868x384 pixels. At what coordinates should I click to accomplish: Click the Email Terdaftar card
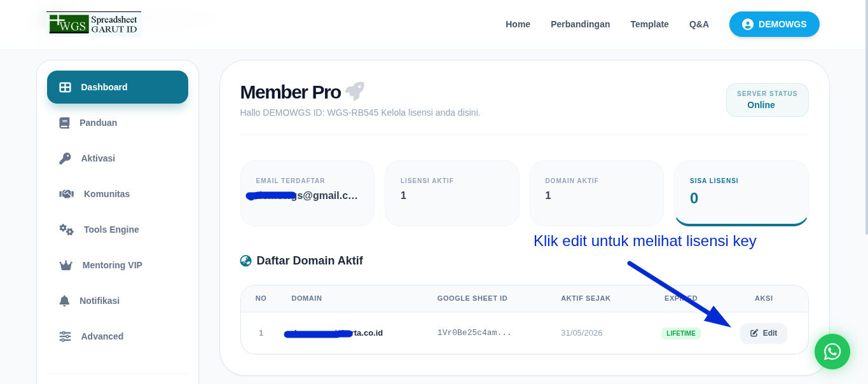click(x=307, y=193)
